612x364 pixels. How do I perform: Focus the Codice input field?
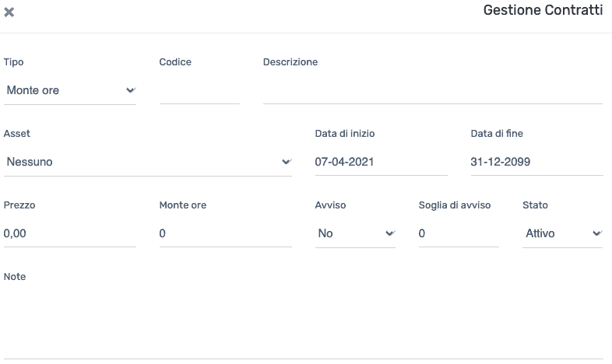click(x=199, y=90)
